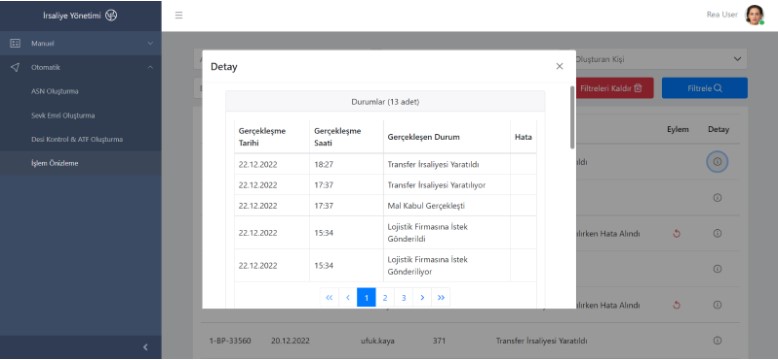Collapse the Otomatik menu chevron
Screen dimensions: 778x360
click(151, 67)
